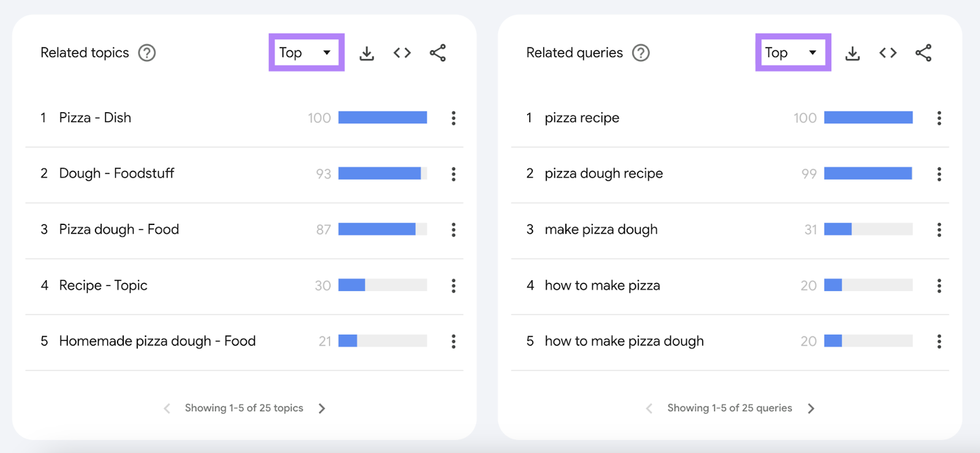Open the Top filter dropdown for Related queries
Viewport: 980px width, 453px height.
(793, 52)
